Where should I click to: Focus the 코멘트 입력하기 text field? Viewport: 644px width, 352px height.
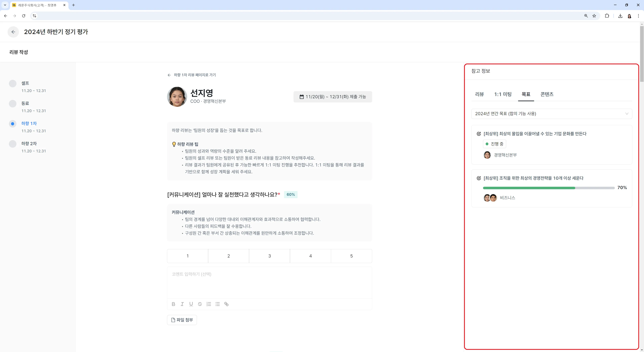coord(270,282)
